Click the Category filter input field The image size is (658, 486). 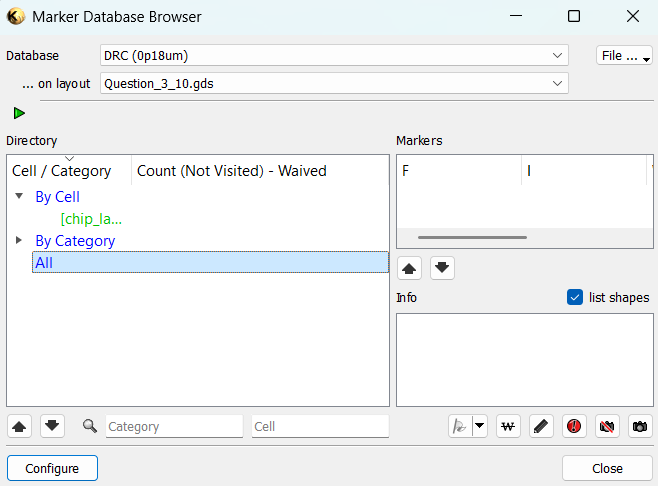tap(174, 426)
